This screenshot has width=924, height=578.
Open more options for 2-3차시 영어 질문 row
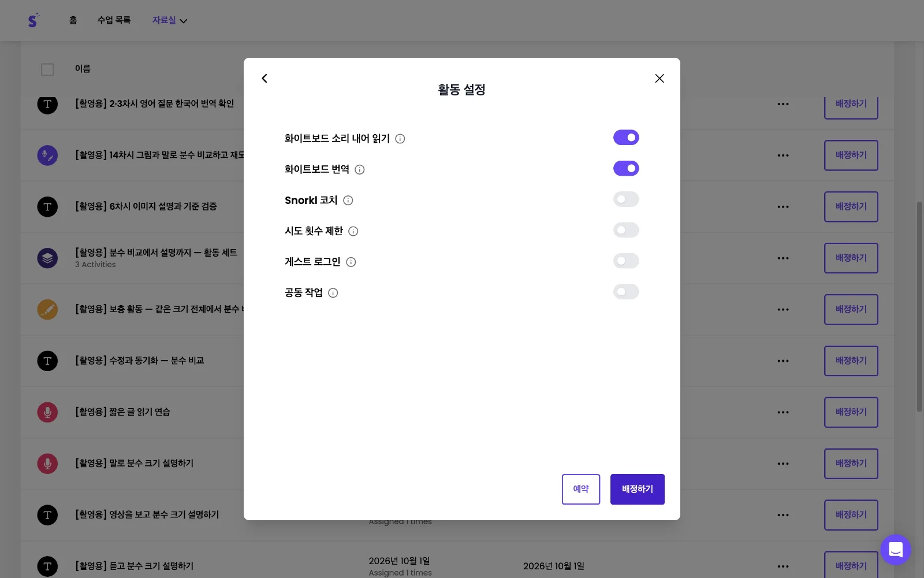[x=783, y=104]
